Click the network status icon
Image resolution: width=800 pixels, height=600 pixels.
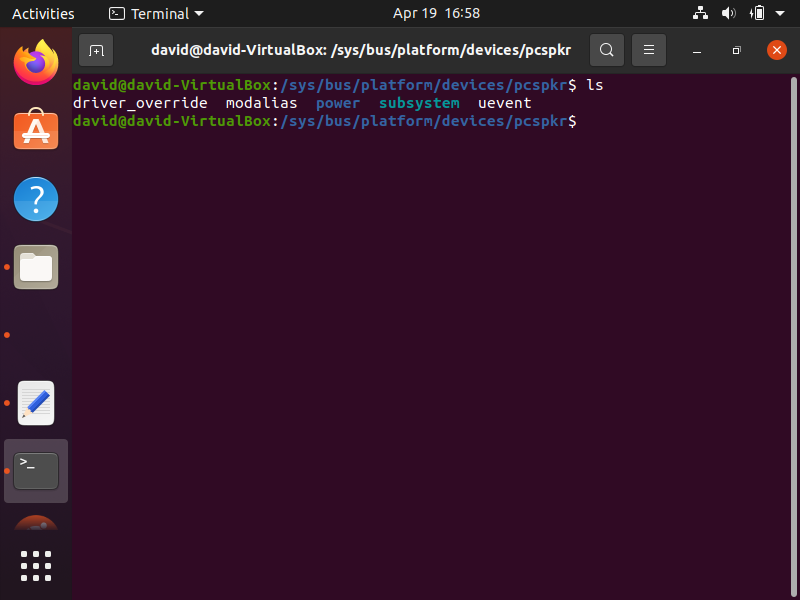coord(700,14)
